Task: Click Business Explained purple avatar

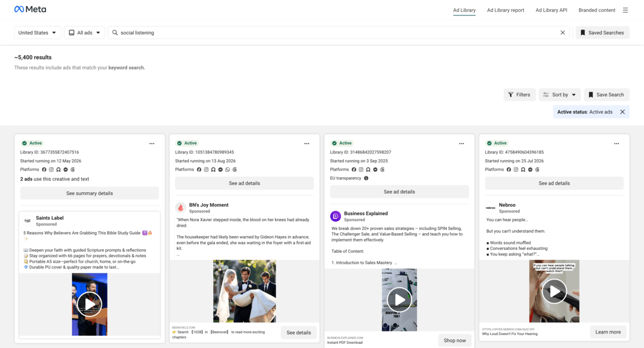Action: click(x=336, y=216)
